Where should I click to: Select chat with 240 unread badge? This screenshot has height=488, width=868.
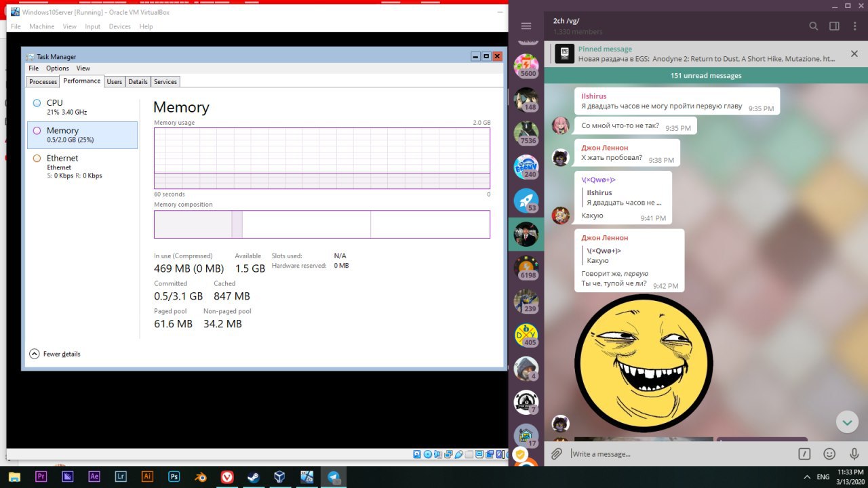526,167
